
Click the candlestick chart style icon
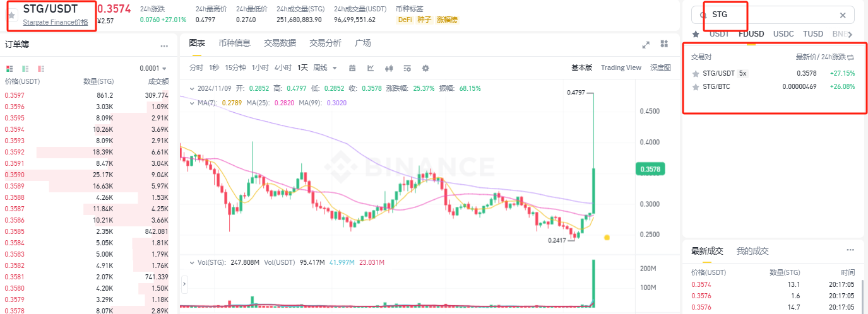point(389,68)
